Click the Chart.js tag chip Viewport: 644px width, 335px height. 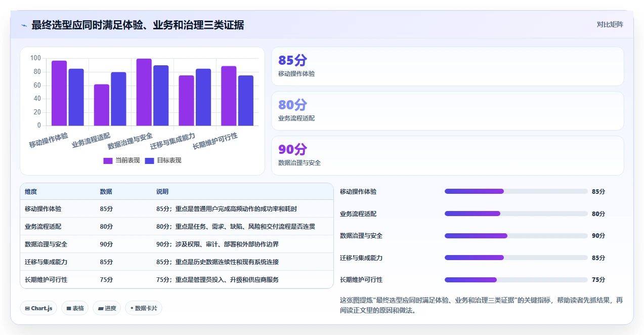[x=38, y=308]
